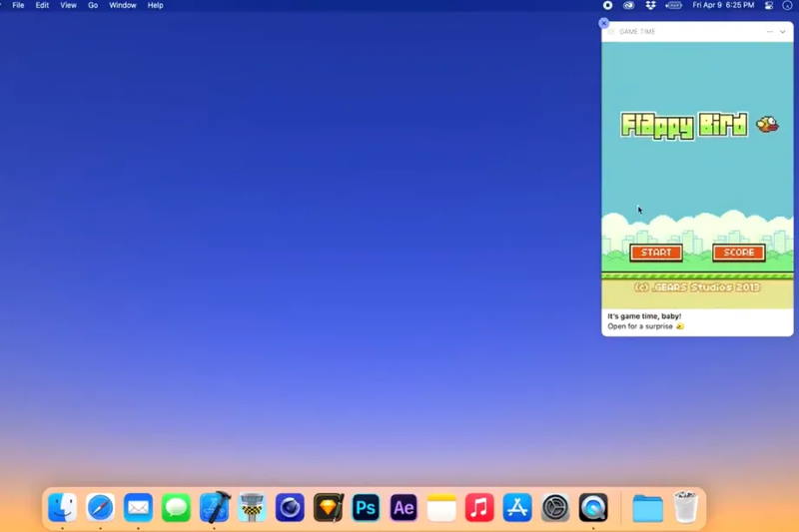Open the Music app in the Dock
The width and height of the screenshot is (799, 532).
pos(479,508)
